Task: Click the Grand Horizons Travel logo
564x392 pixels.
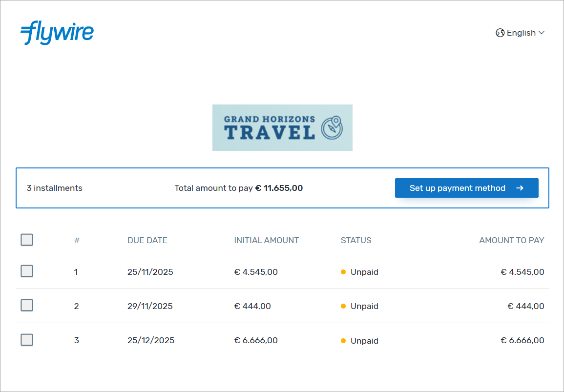Action: pyautogui.click(x=282, y=127)
